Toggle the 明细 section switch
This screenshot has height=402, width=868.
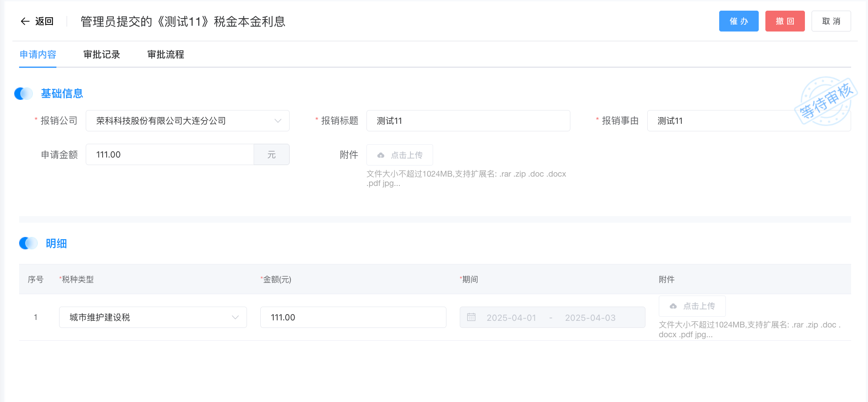pos(28,243)
